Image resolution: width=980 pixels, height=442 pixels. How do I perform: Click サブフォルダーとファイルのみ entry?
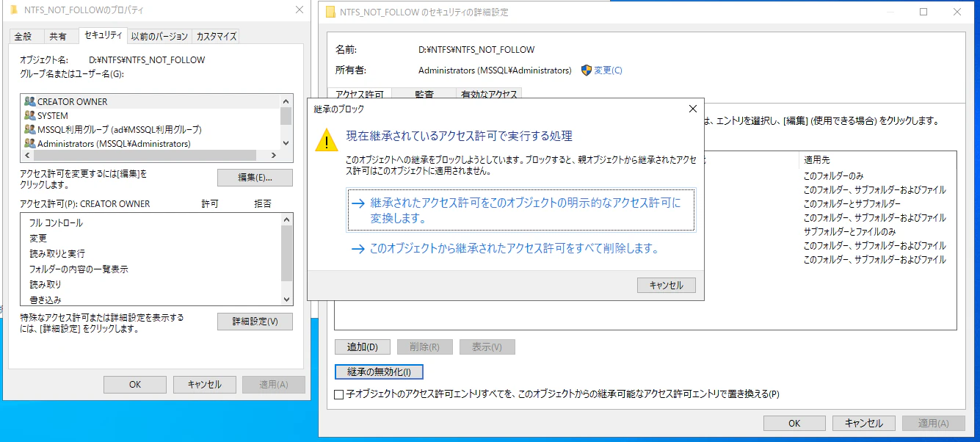click(x=849, y=231)
